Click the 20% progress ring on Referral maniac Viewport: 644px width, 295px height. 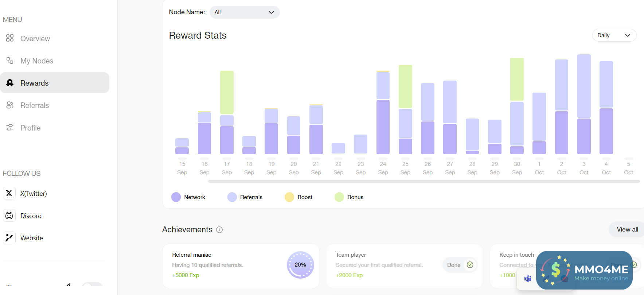(x=300, y=265)
